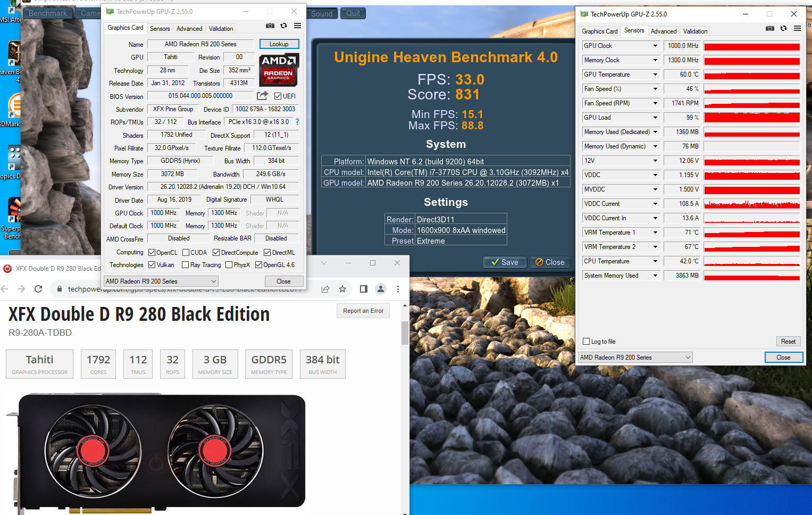Toggle the CUDA checkbox

[186, 253]
